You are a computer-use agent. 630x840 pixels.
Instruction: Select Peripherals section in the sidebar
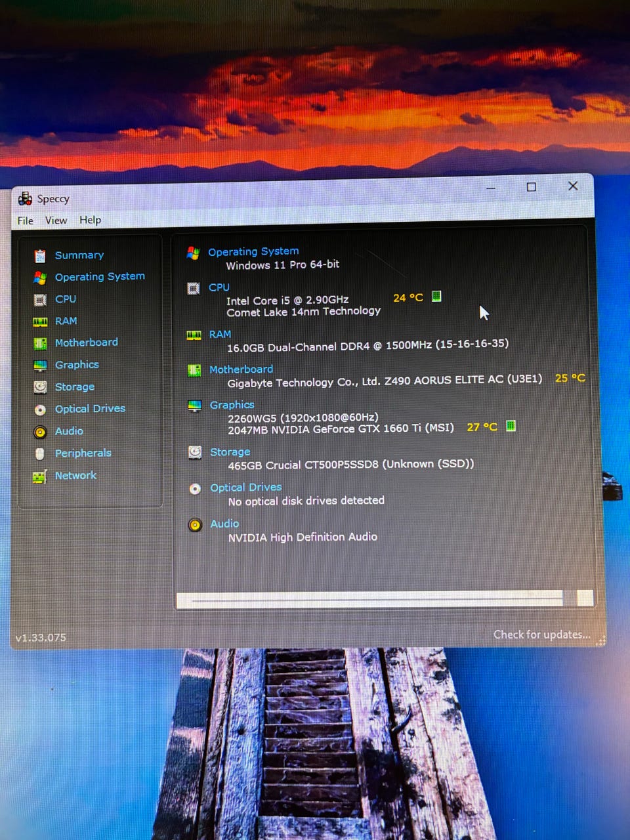(x=83, y=453)
